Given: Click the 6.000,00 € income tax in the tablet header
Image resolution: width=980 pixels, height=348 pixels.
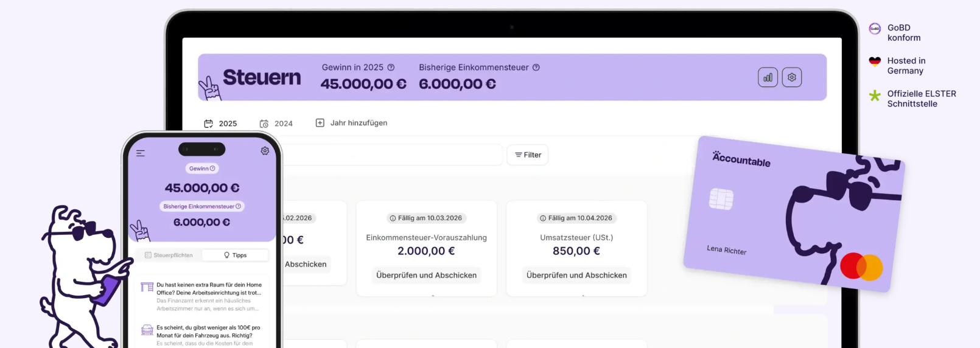Looking at the screenshot, I should pyautogui.click(x=457, y=84).
